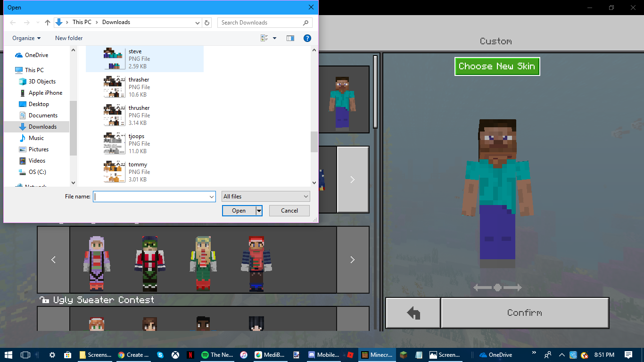The height and width of the screenshot is (362, 644).
Task: Pick the red-haired striped sweater skin
Action: (x=256, y=263)
